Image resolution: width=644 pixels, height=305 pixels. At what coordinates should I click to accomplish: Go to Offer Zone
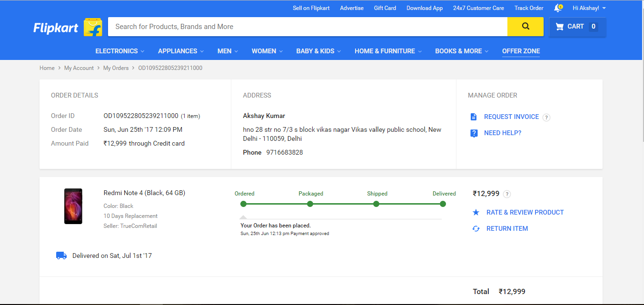pos(521,51)
